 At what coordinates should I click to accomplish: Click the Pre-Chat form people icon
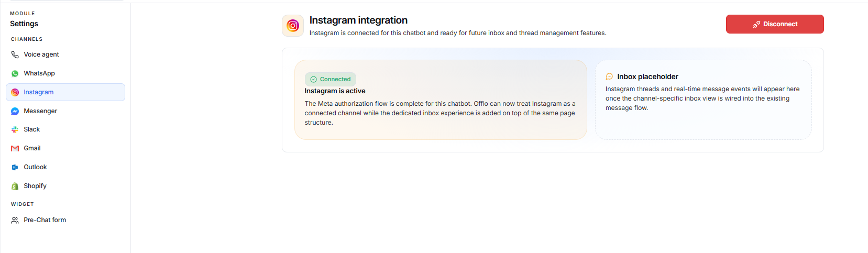[15, 220]
